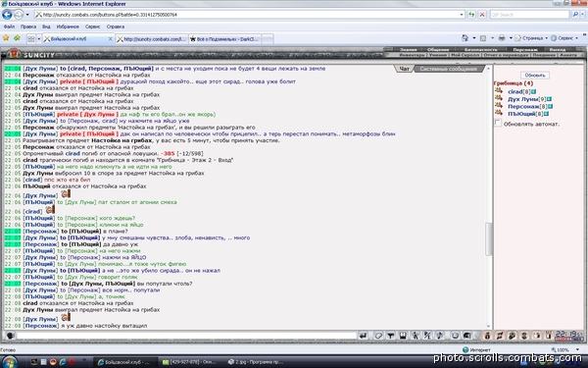Screen dimensions: 588x368
Task: Switch to the Чат tab
Action: [404, 69]
